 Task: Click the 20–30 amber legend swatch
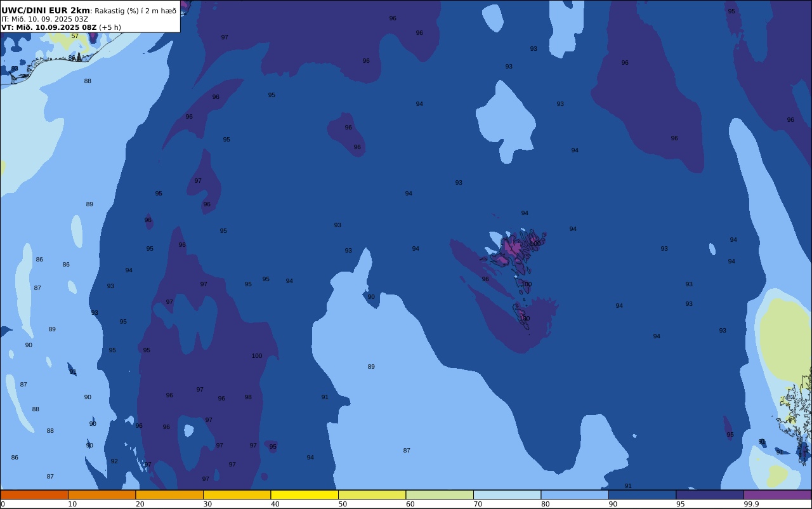pyautogui.click(x=169, y=494)
